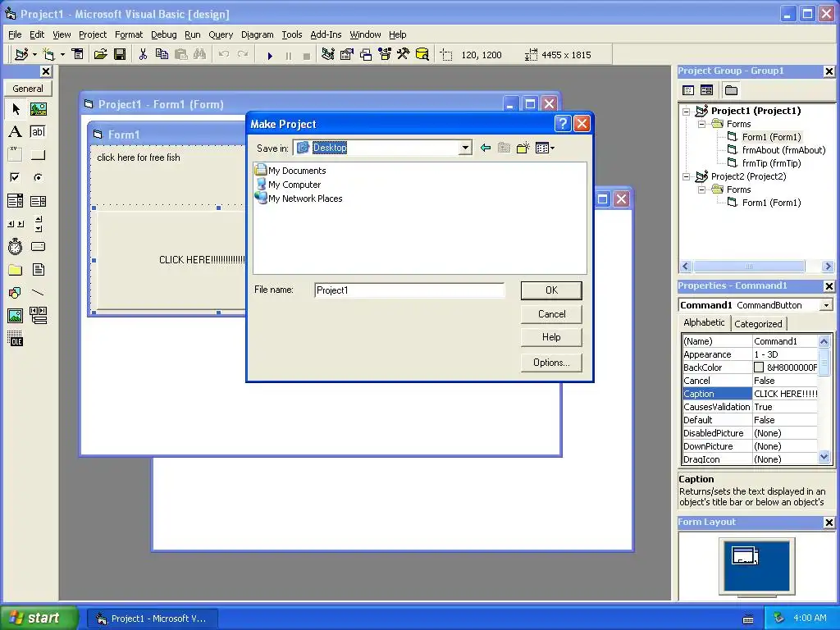
Task: Open Add Project toolbar dropdown arrow
Action: (x=34, y=55)
